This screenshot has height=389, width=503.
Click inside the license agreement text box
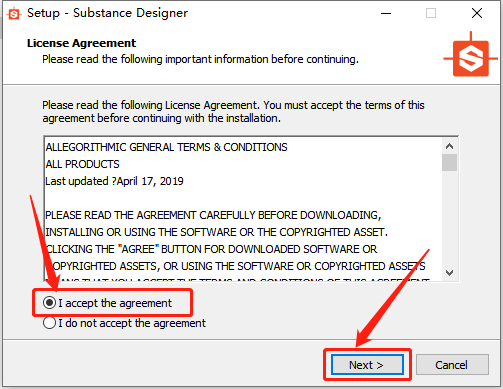[x=243, y=209]
